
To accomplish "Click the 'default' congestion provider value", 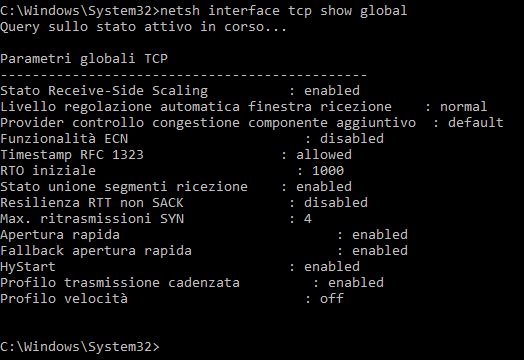I will 476,123.
